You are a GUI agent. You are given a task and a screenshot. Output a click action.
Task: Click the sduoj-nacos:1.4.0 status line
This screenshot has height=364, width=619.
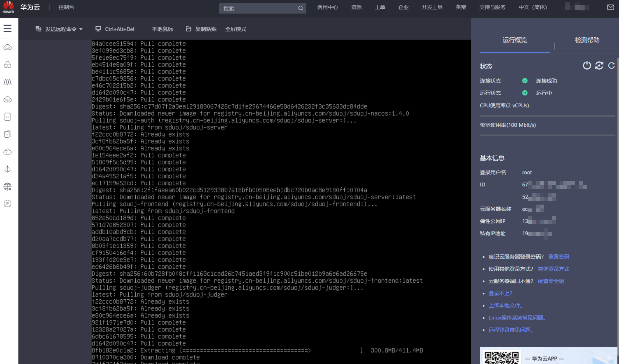(x=250, y=113)
